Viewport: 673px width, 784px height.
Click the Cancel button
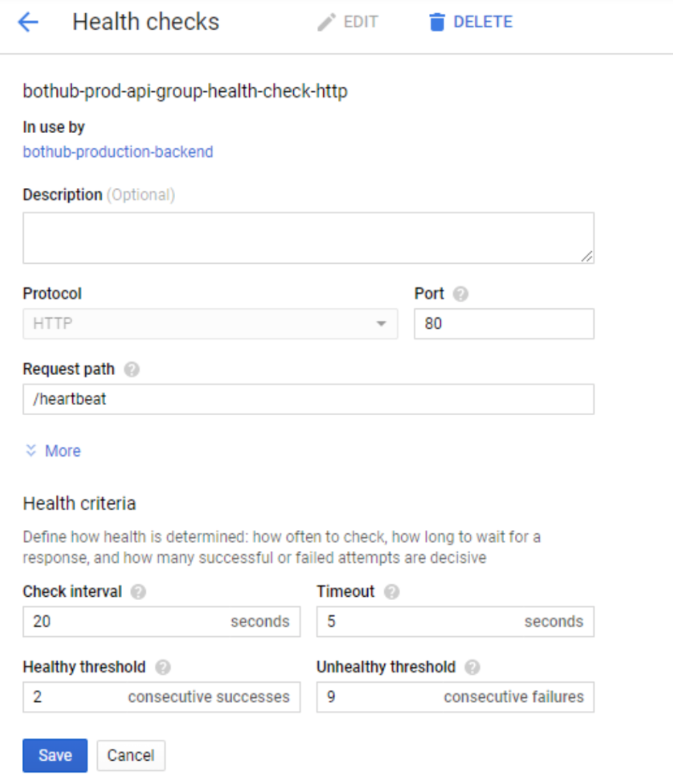pyautogui.click(x=131, y=755)
